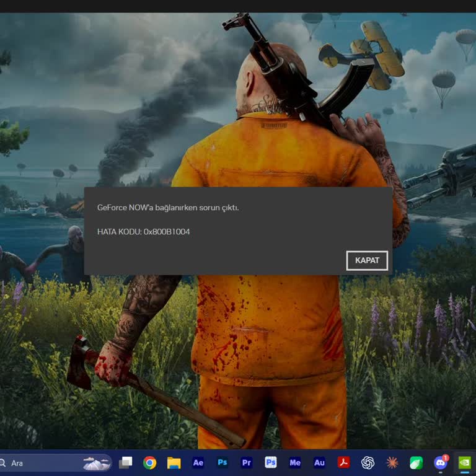
Task: Click the mountain search highlight image in the search box
Action: pyautogui.click(x=97, y=463)
